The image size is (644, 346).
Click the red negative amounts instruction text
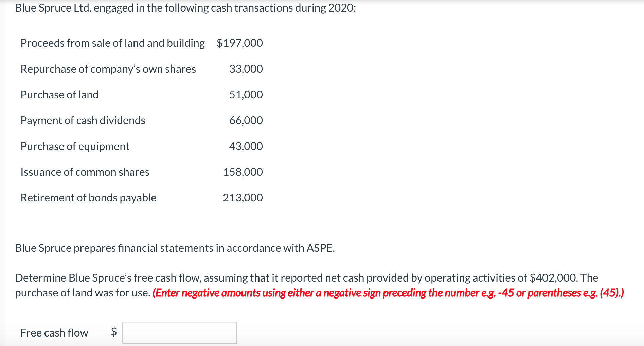coord(388,293)
